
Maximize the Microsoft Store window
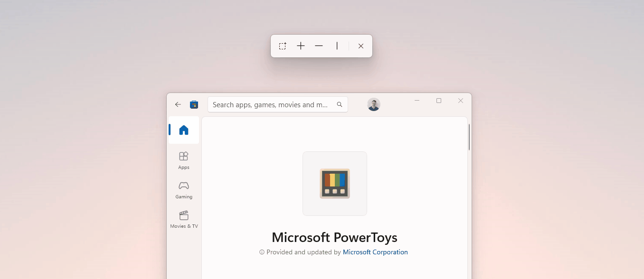pyautogui.click(x=438, y=101)
